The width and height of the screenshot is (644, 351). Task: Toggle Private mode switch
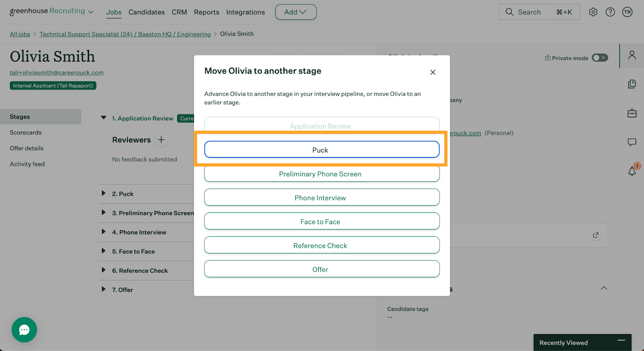(599, 58)
